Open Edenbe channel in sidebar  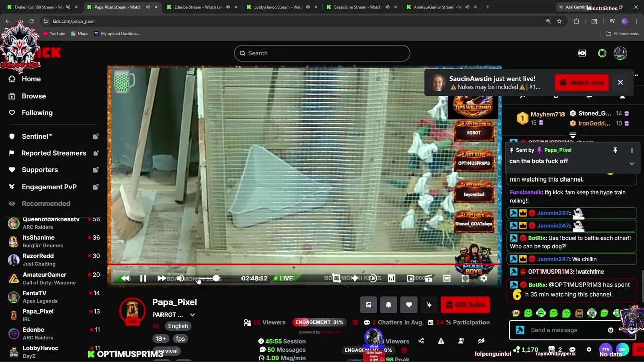(x=54, y=333)
